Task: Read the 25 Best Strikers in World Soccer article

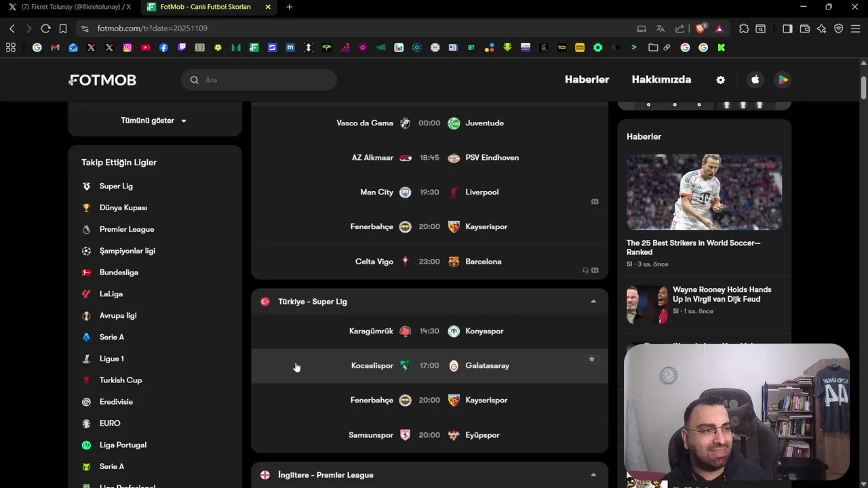Action: click(x=693, y=247)
